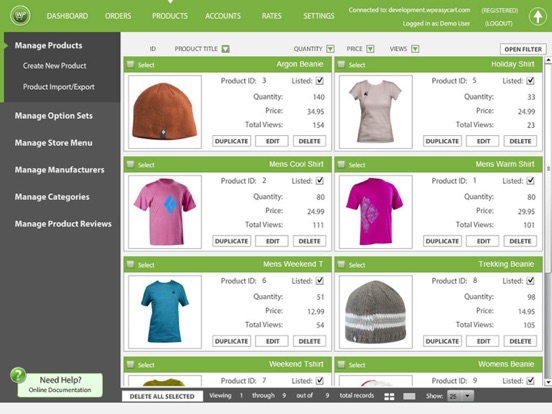Screen dimensions: 552x414
Task: Open the Dashboard menu
Action: click(x=67, y=16)
